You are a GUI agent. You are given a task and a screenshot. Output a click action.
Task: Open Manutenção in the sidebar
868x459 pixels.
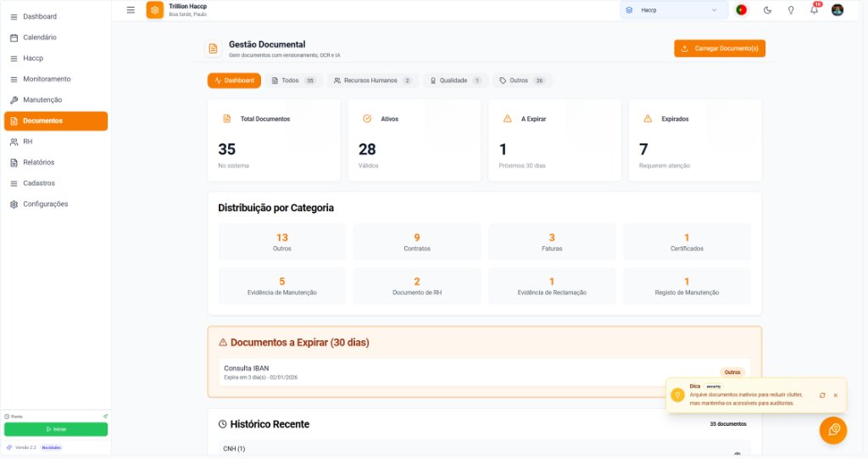(55, 100)
